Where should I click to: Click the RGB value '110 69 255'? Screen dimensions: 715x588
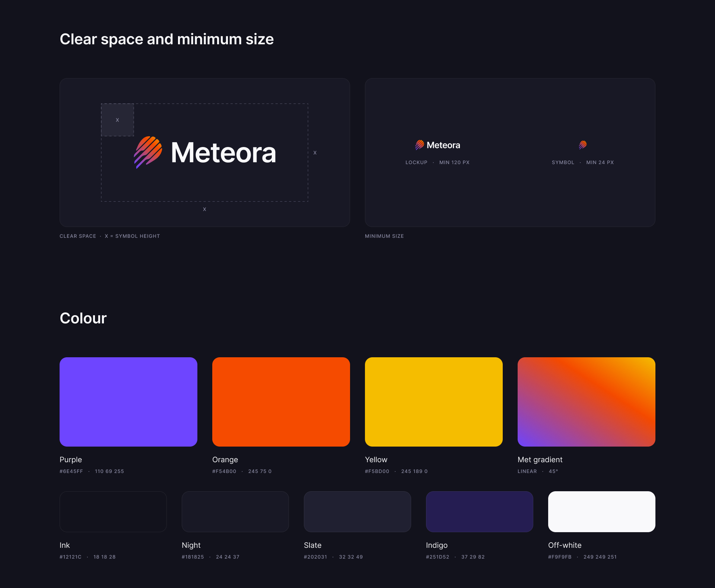click(x=109, y=471)
